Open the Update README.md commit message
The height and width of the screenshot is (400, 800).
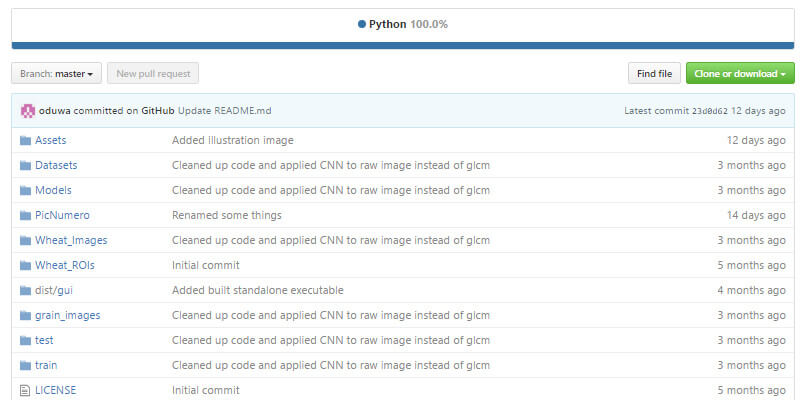click(238, 110)
